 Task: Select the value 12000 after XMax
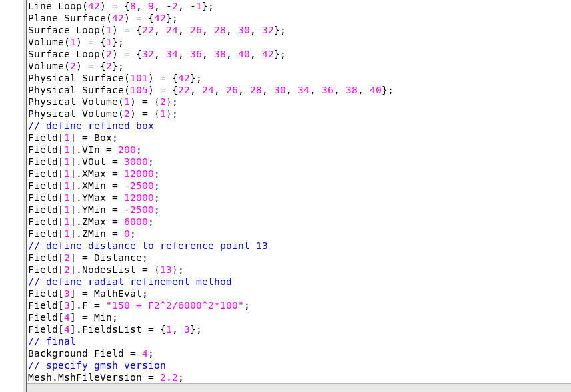pos(138,173)
